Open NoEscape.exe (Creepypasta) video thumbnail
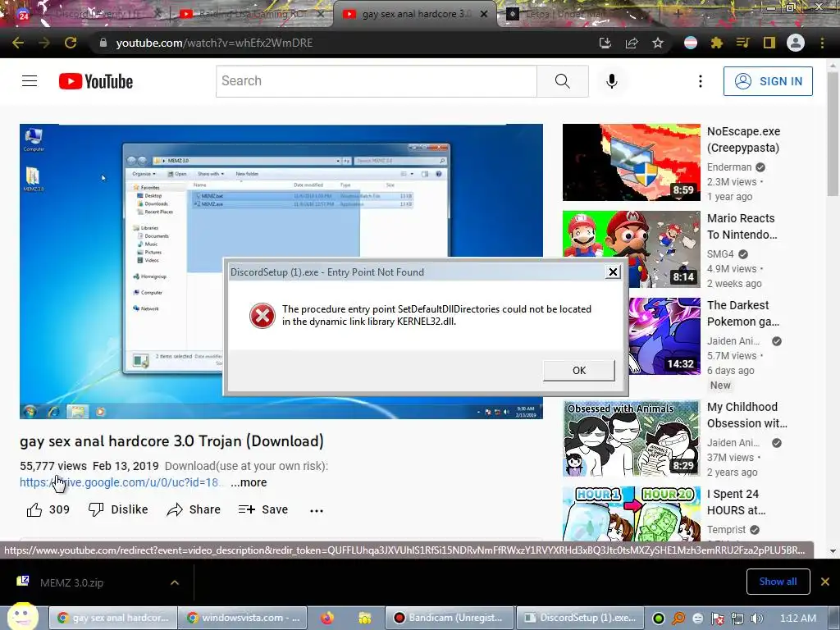The height and width of the screenshot is (630, 840). [631, 162]
